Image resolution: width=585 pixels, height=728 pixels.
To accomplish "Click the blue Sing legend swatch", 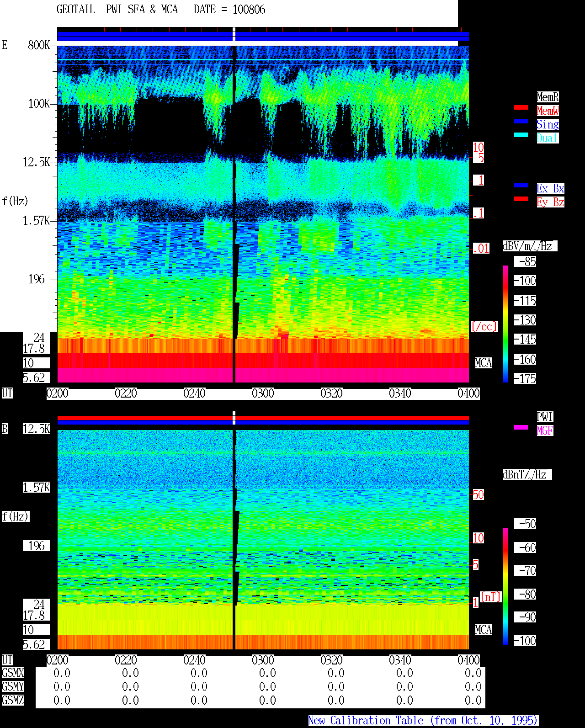I will [521, 121].
